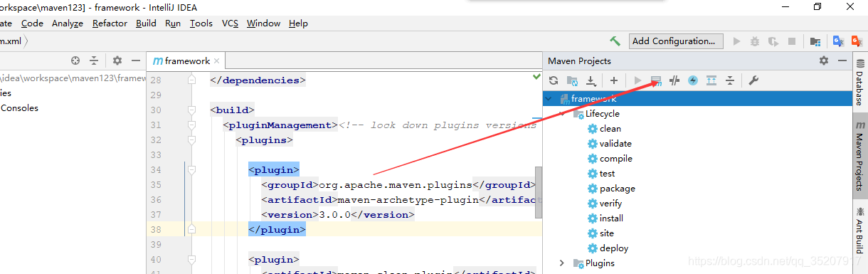Open Maven Projects panel gear settings
Viewport: 868px width, 274px height.
coord(824,60)
